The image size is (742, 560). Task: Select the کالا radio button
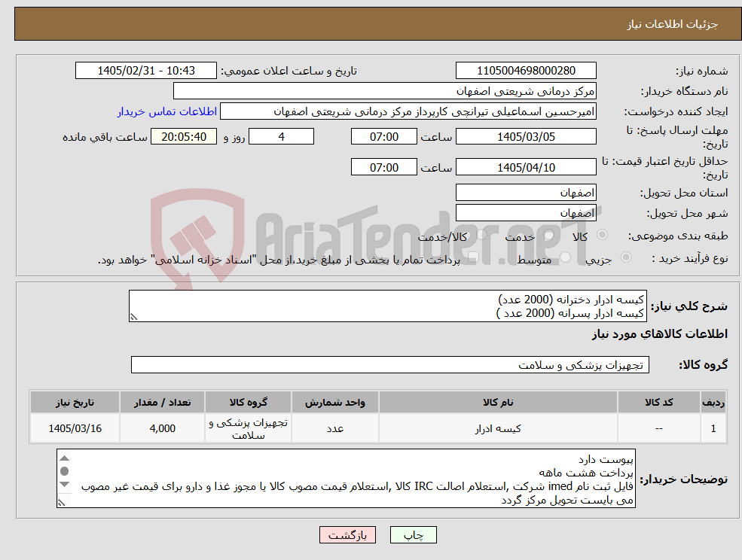click(x=603, y=235)
